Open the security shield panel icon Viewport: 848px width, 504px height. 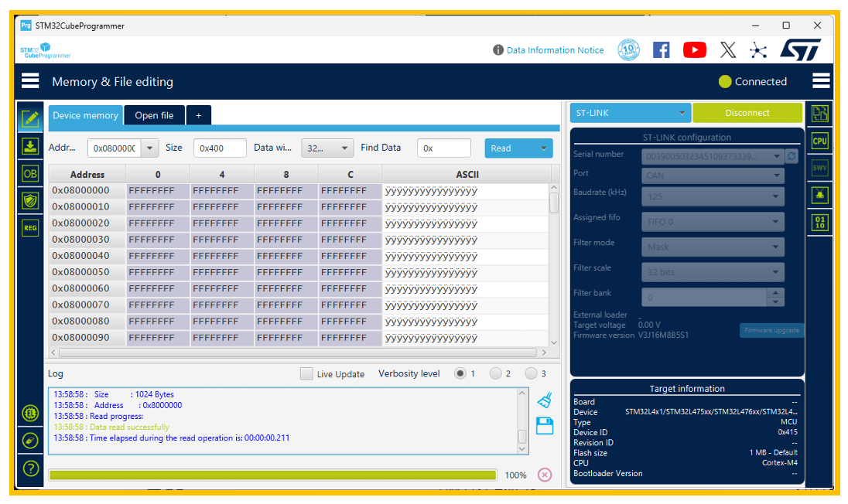pyautogui.click(x=30, y=201)
